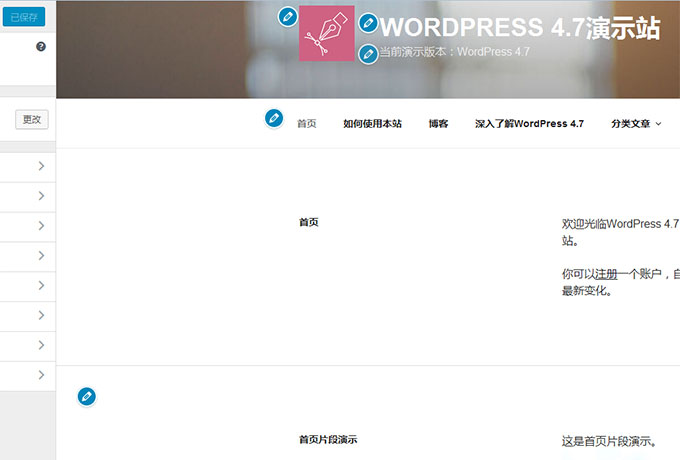Image resolution: width=680 pixels, height=460 pixels.
Task: Click the 首页 section heading
Action: click(x=309, y=222)
